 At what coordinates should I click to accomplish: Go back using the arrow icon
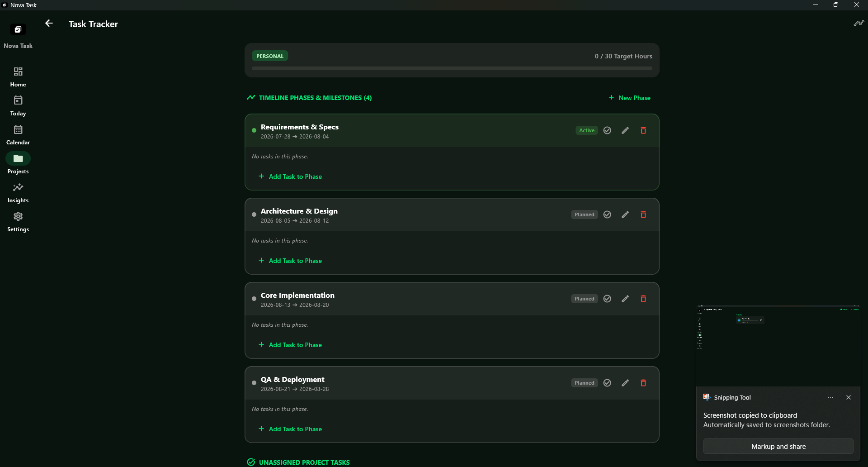tap(49, 24)
